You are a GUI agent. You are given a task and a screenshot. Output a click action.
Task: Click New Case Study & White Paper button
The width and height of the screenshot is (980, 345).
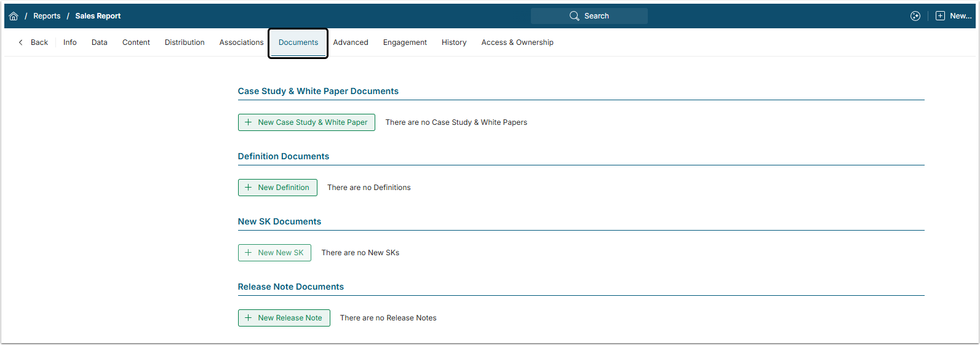point(306,122)
